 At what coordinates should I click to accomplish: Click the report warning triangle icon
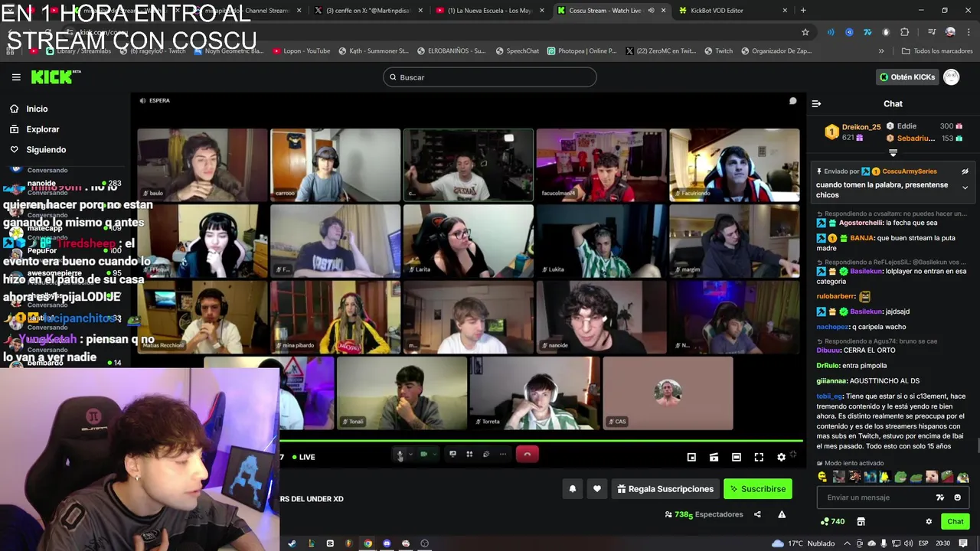(782, 515)
